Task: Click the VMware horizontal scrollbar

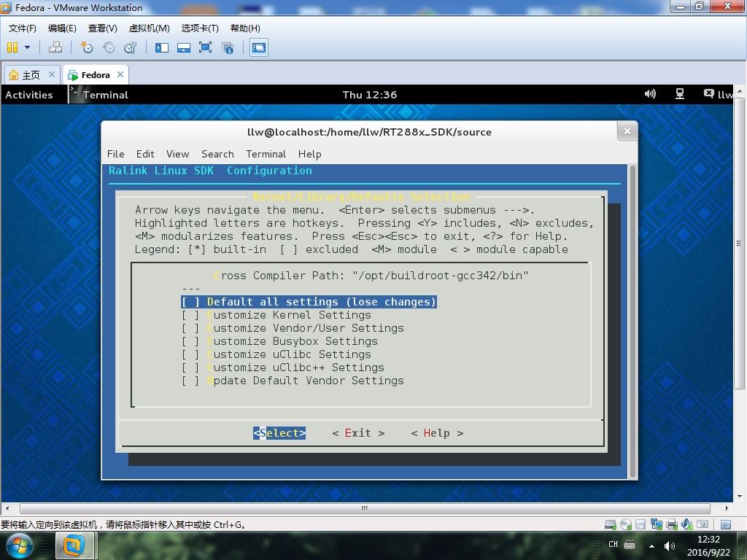Action: [365, 508]
